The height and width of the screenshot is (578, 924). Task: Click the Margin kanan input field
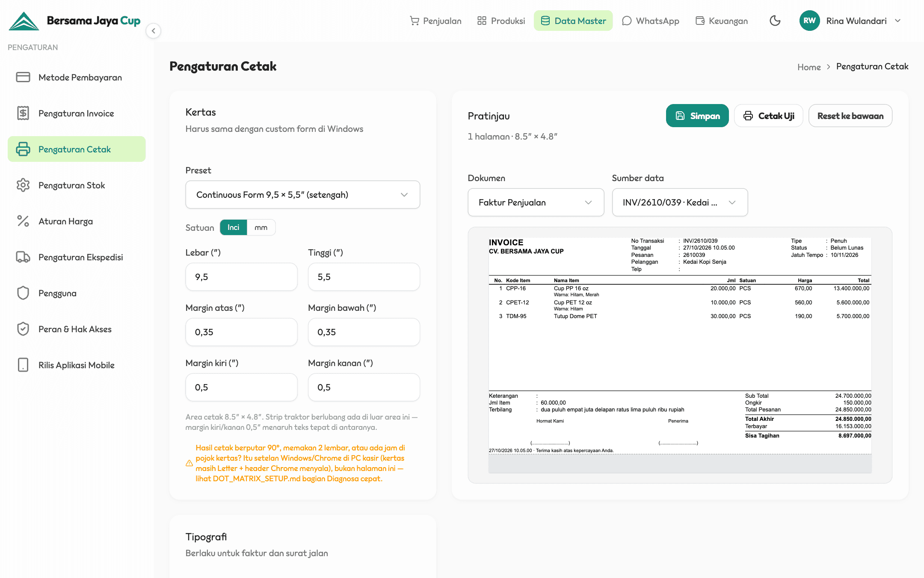[364, 387]
